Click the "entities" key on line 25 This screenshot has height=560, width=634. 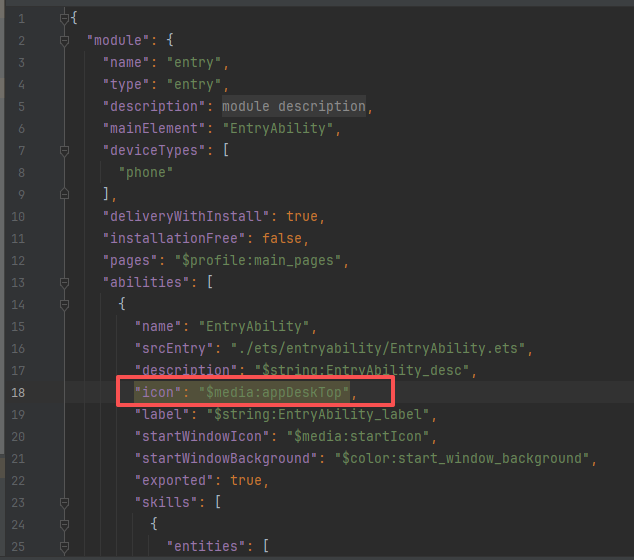click(x=206, y=547)
